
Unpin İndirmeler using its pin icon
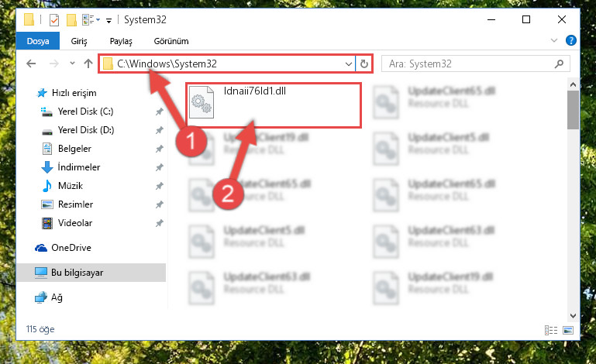coord(159,167)
